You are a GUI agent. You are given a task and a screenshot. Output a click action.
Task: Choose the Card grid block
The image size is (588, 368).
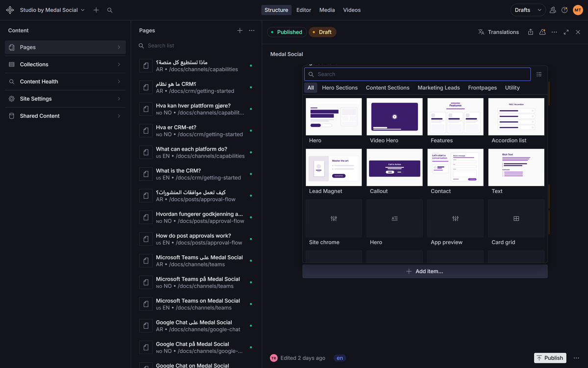coord(516,223)
